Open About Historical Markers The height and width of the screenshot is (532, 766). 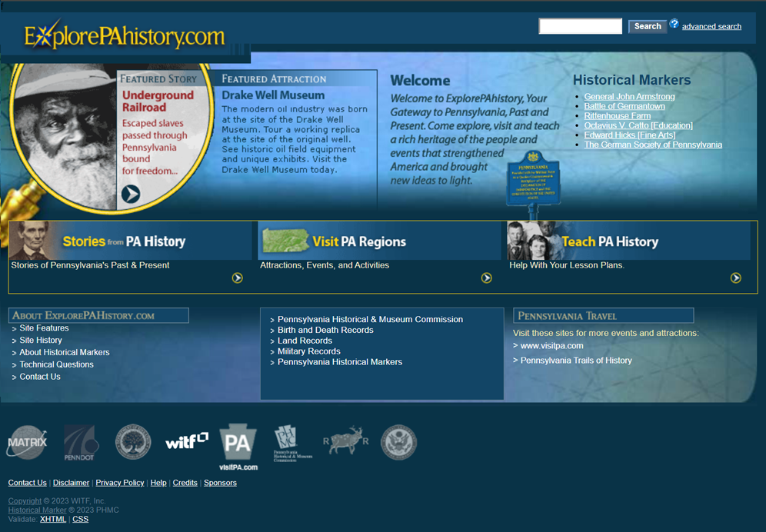[x=65, y=353]
